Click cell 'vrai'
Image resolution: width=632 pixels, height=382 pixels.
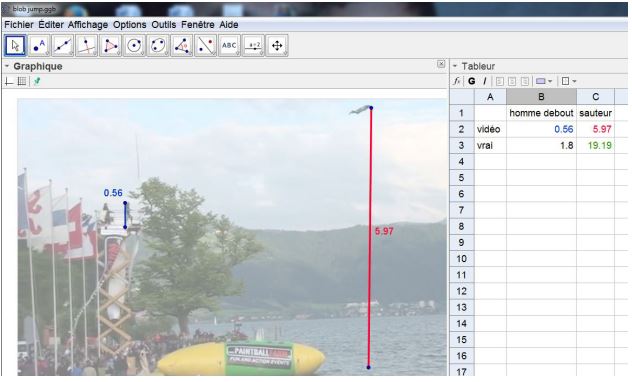(490, 145)
